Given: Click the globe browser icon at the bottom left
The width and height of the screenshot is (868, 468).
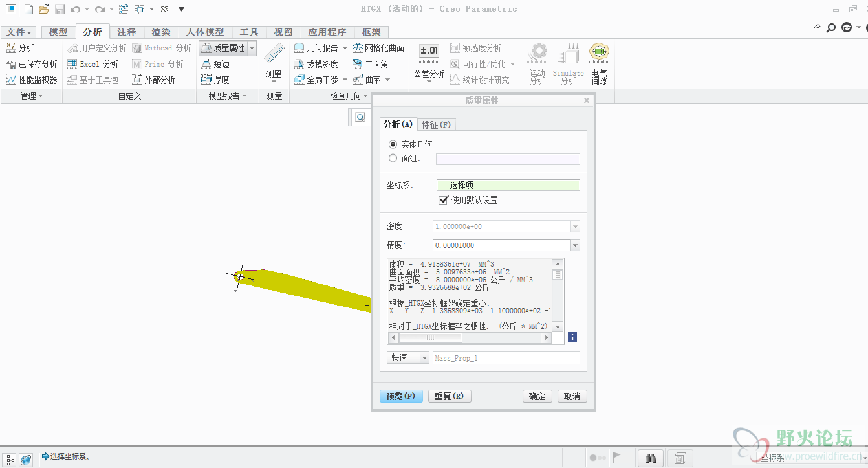Looking at the screenshot, I should pos(27,459).
